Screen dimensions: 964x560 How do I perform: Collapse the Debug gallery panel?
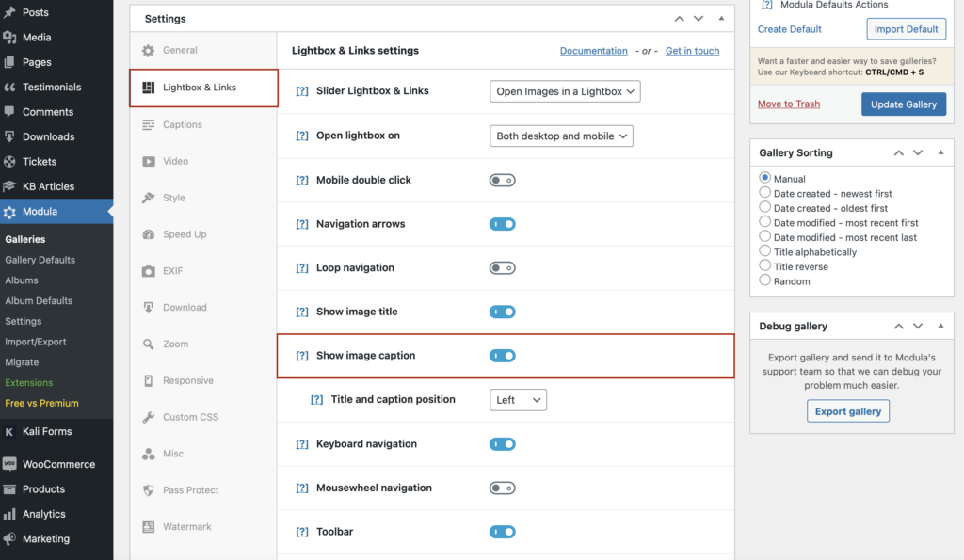click(940, 326)
